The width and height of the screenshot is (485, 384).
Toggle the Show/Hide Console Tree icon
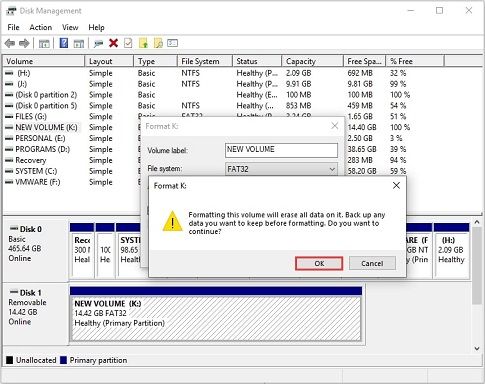(x=44, y=43)
